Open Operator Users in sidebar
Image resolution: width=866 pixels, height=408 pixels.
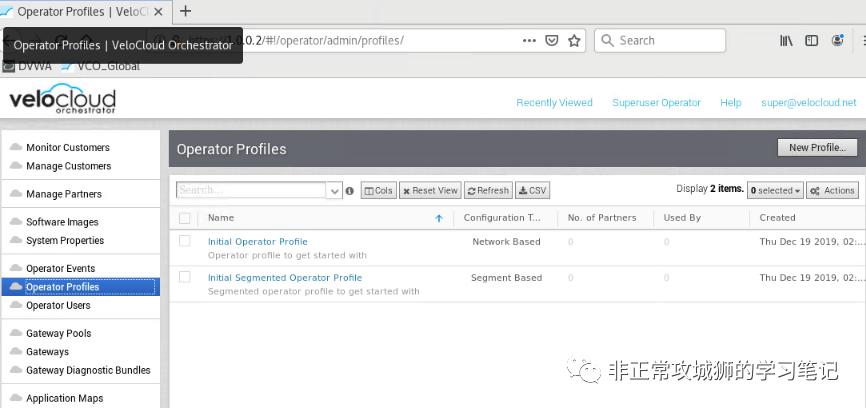pos(58,305)
